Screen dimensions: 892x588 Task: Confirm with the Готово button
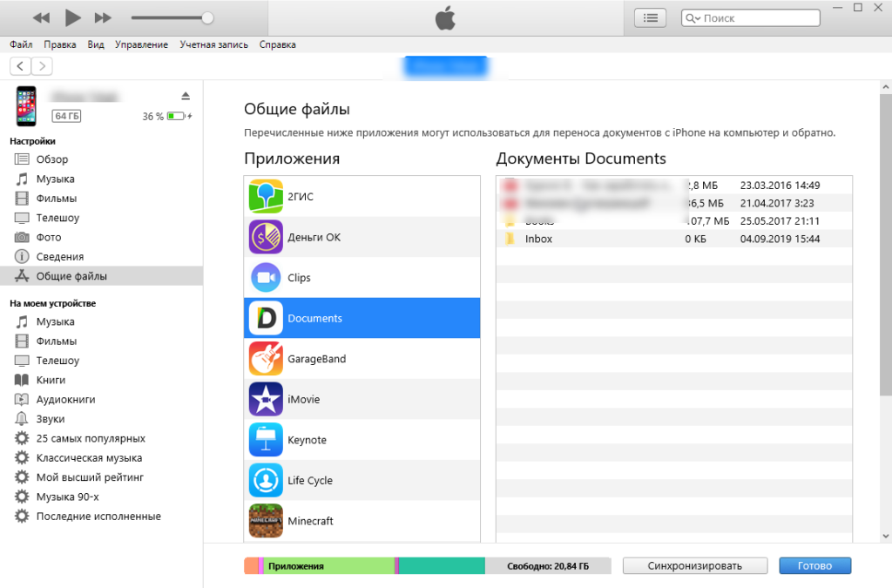[x=814, y=565]
